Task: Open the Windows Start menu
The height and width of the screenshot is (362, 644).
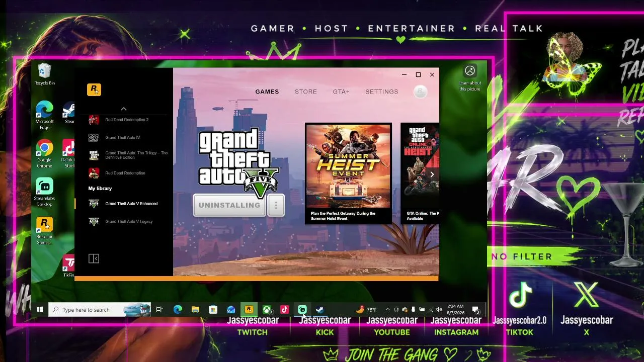Action: click(x=40, y=310)
